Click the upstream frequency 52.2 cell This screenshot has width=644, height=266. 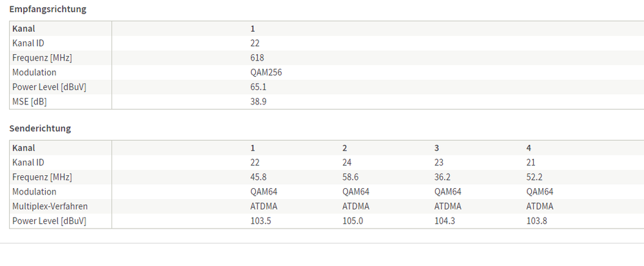pos(534,177)
